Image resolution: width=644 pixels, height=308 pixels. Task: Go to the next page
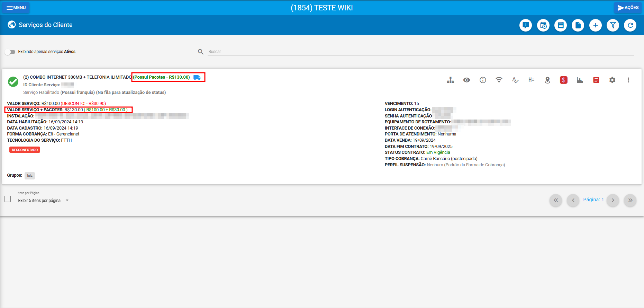(613, 200)
